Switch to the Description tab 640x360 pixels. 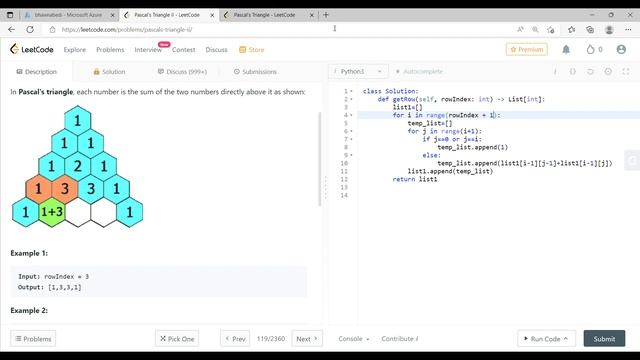pos(36,72)
